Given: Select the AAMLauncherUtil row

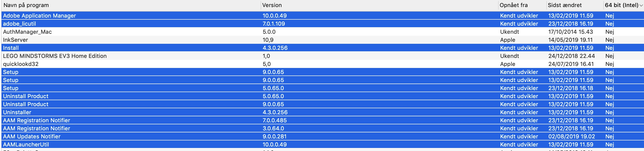Looking at the screenshot, I should [323, 144].
